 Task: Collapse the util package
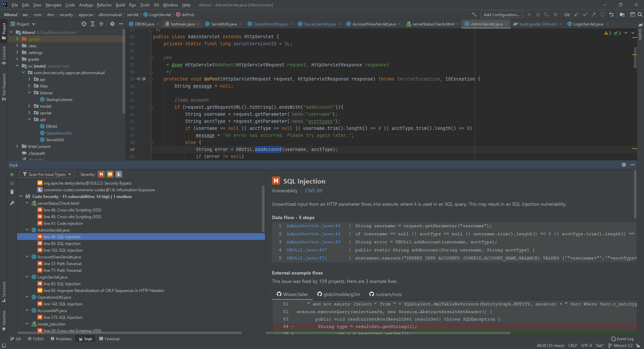[30, 119]
